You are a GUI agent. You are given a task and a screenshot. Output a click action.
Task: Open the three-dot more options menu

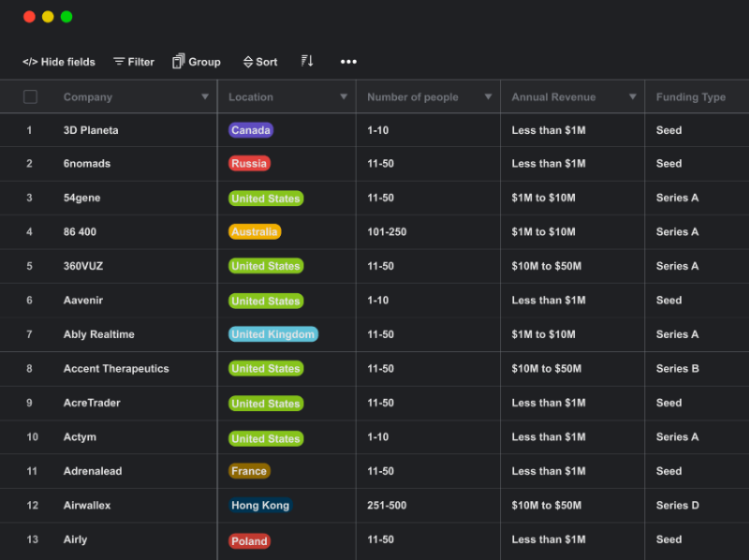348,62
